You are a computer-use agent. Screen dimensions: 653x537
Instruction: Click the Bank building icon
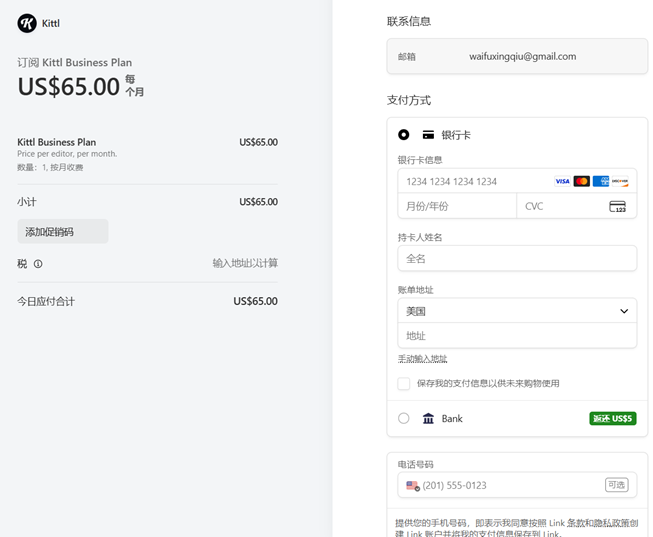[428, 418]
